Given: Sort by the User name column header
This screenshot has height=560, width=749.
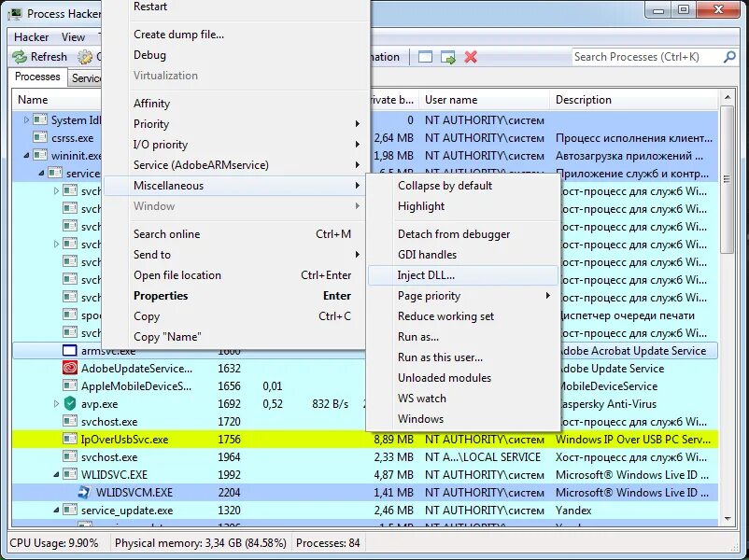Looking at the screenshot, I should click(x=485, y=100).
